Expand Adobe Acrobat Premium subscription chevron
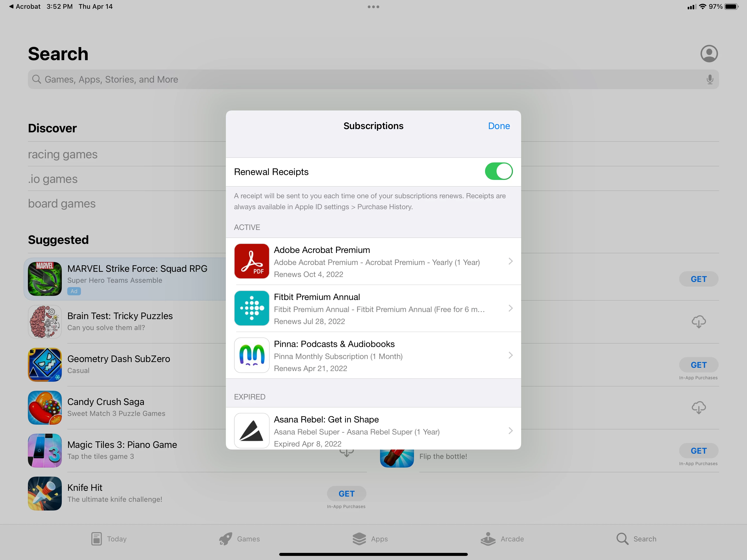Screen dimensions: 747x560 pos(510,261)
